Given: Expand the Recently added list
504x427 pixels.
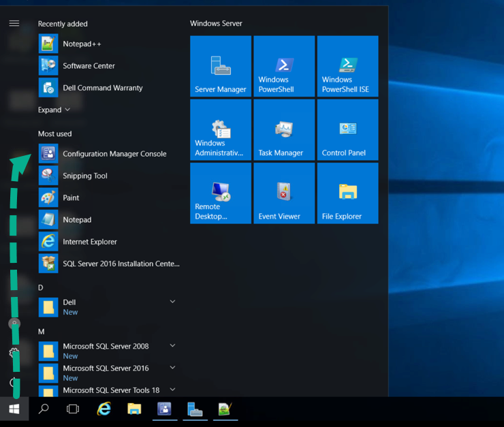Looking at the screenshot, I should [54, 110].
